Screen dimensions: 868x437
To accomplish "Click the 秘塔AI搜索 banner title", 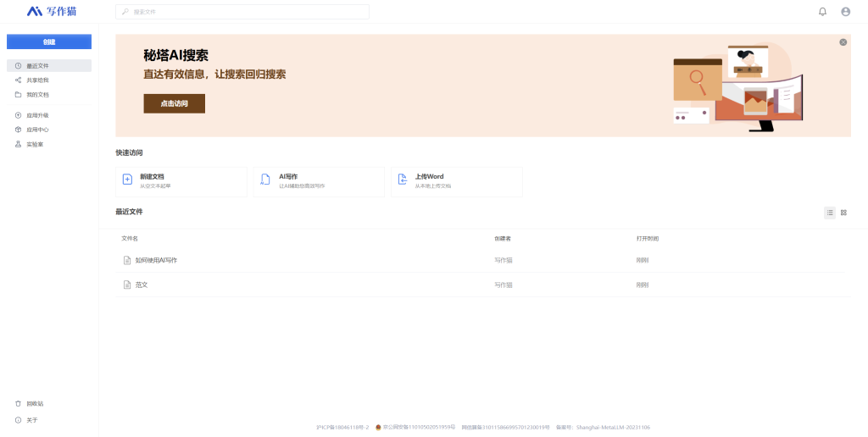I will 176,55.
